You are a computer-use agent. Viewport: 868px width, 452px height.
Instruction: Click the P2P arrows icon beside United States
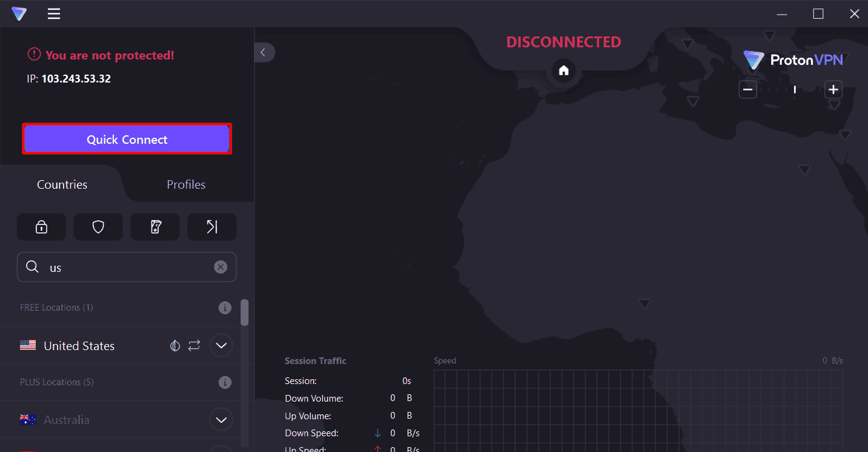click(x=194, y=345)
